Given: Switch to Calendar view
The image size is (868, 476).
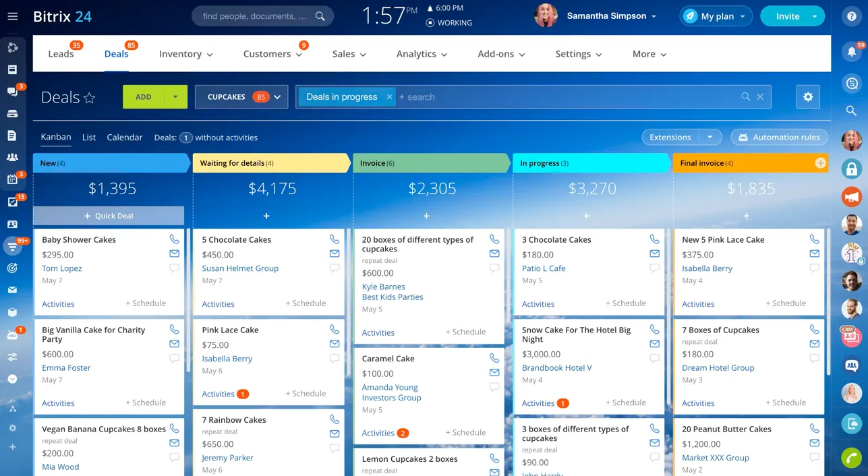Looking at the screenshot, I should tap(125, 137).
